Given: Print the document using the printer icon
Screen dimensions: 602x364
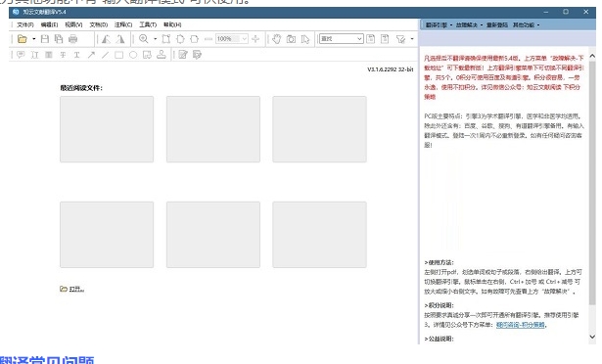Looking at the screenshot, I should click(x=72, y=39).
